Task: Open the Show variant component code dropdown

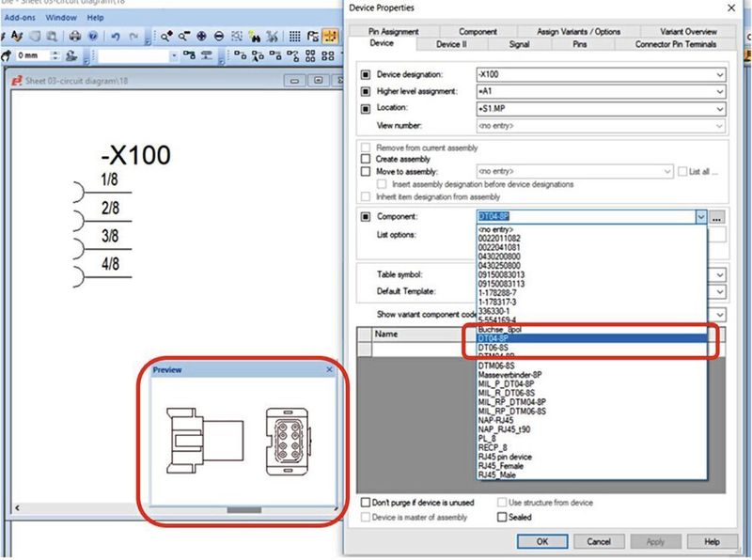Action: [x=719, y=315]
